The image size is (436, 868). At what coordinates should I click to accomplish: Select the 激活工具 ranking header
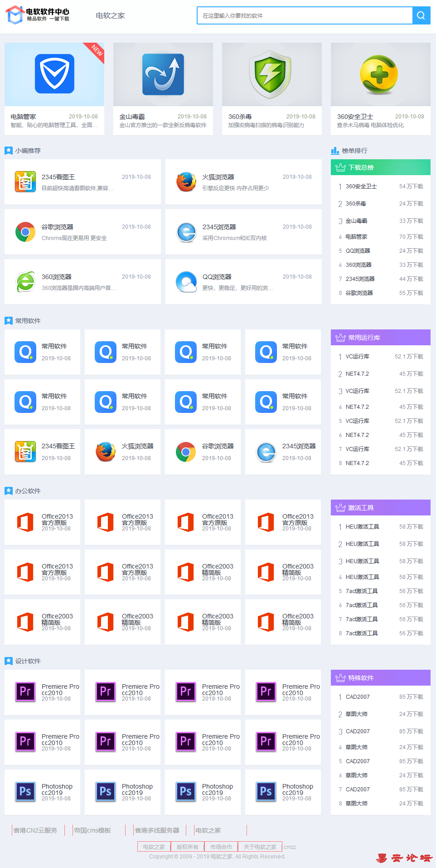pos(381,508)
